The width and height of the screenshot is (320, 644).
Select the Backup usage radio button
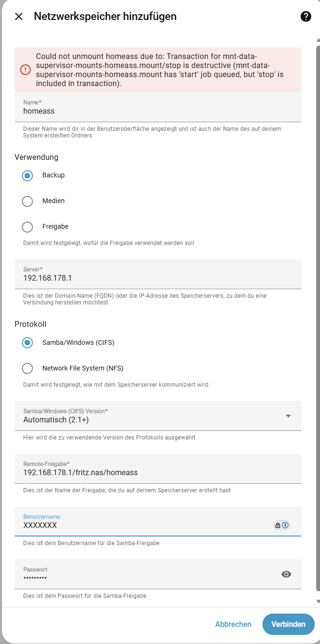(x=28, y=176)
